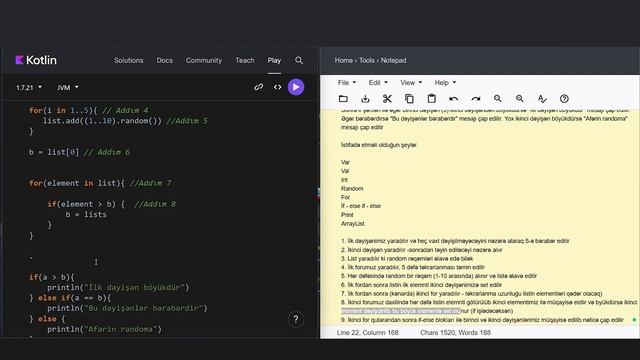Viewport: 640px width, 360px height.
Task: Click 'Line 22, Column 168' status text
Action: pos(367,333)
